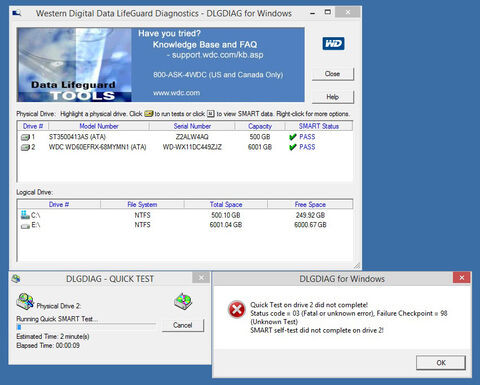Sort physical drives by Drive # column
480x385 pixels.
[x=33, y=126]
